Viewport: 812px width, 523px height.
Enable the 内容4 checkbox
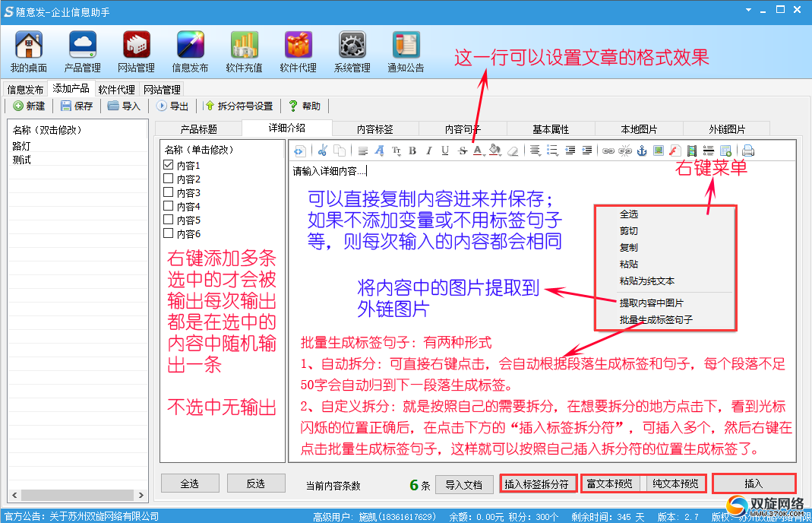(169, 206)
